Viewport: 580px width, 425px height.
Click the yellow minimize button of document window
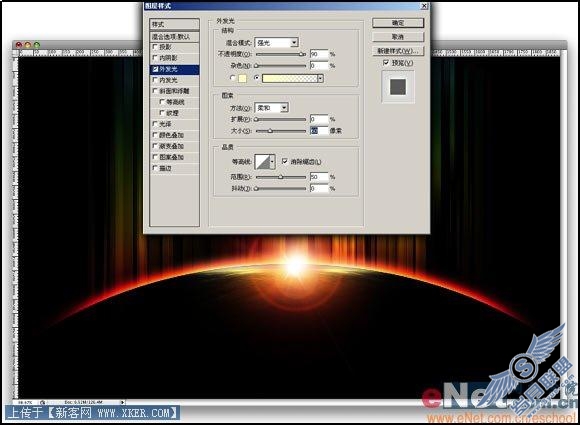click(x=28, y=45)
